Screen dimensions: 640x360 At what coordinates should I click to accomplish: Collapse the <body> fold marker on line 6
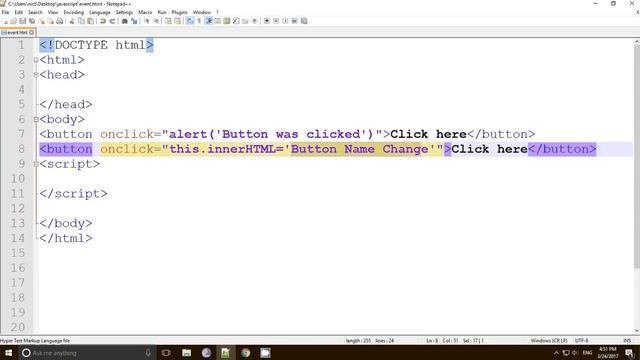pos(36,119)
